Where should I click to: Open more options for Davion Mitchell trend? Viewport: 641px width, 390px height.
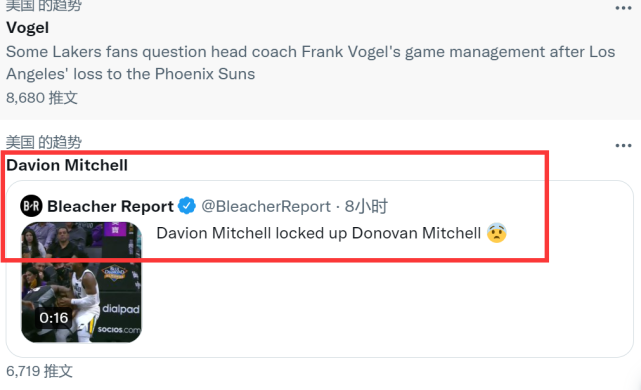coord(623,146)
